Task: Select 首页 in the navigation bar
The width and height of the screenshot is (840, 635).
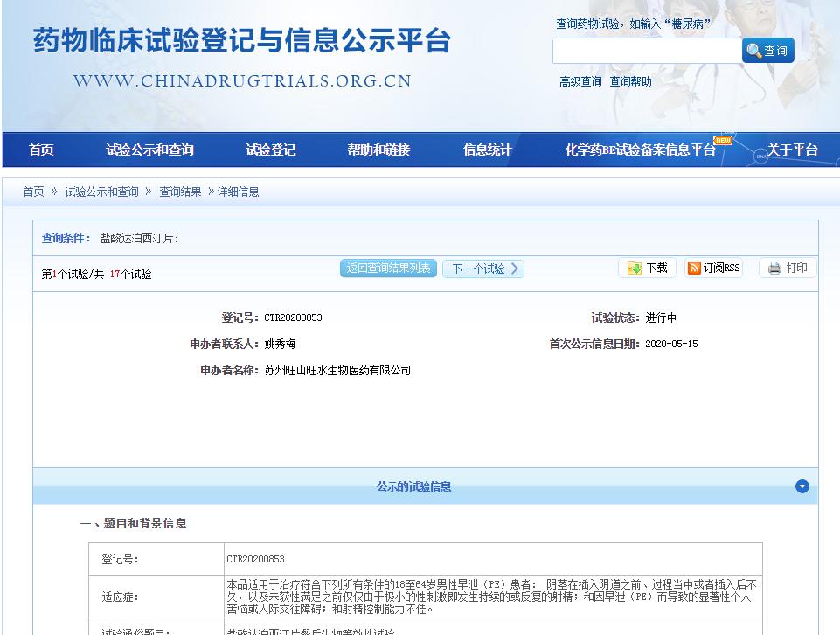Action: click(x=42, y=150)
